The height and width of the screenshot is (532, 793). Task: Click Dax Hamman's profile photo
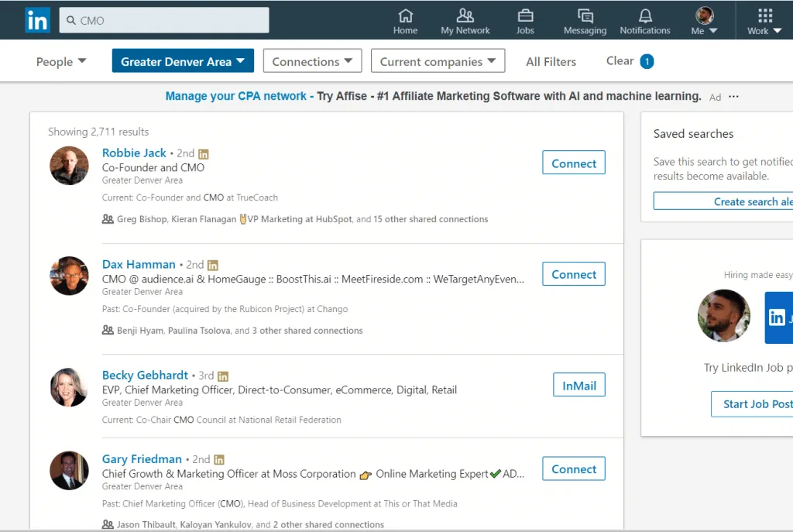tap(69, 276)
